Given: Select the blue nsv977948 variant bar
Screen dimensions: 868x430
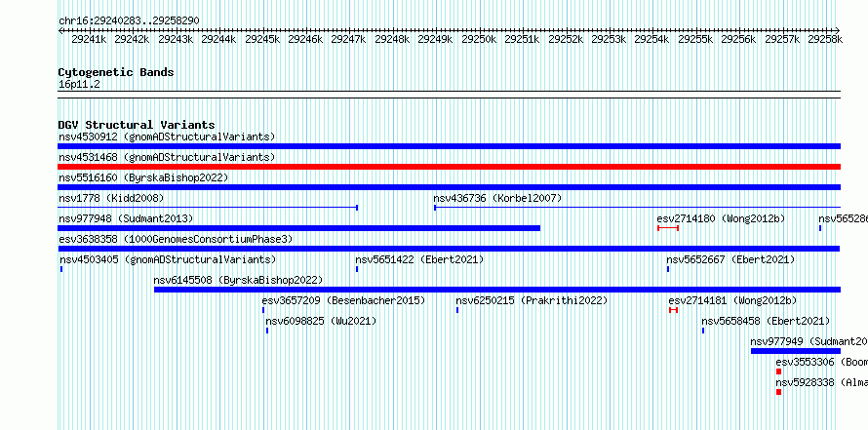Looking at the screenshot, I should point(299,228).
